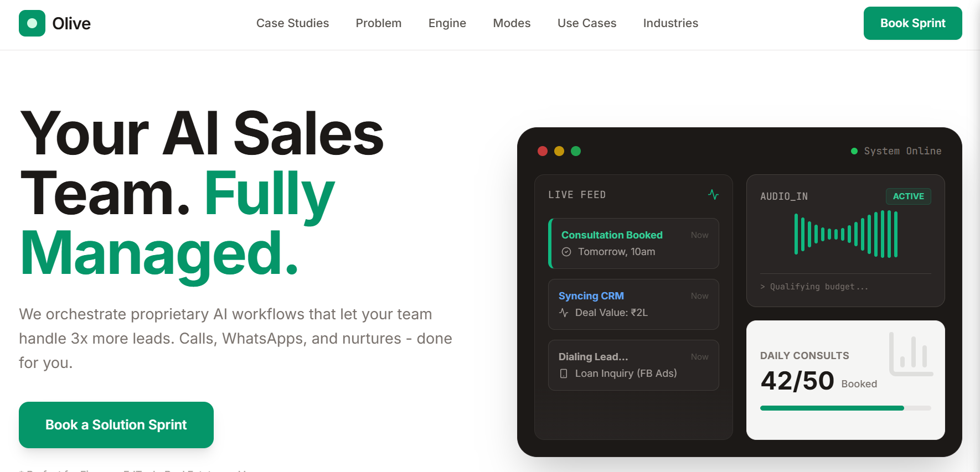
Task: Click the clock-check icon beside Tomorrow, 10am
Action: tap(566, 252)
